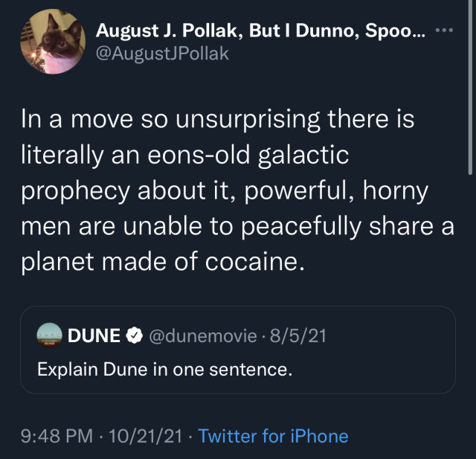Click the verified badge beside DUNE
This screenshot has width=476, height=459.
tap(134, 336)
